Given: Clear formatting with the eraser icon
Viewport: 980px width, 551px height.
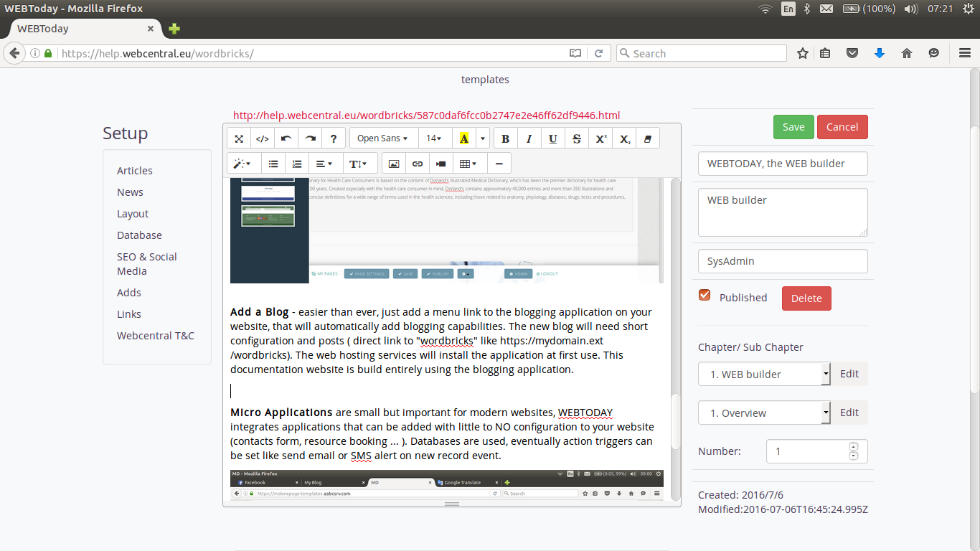Looking at the screenshot, I should [x=648, y=138].
